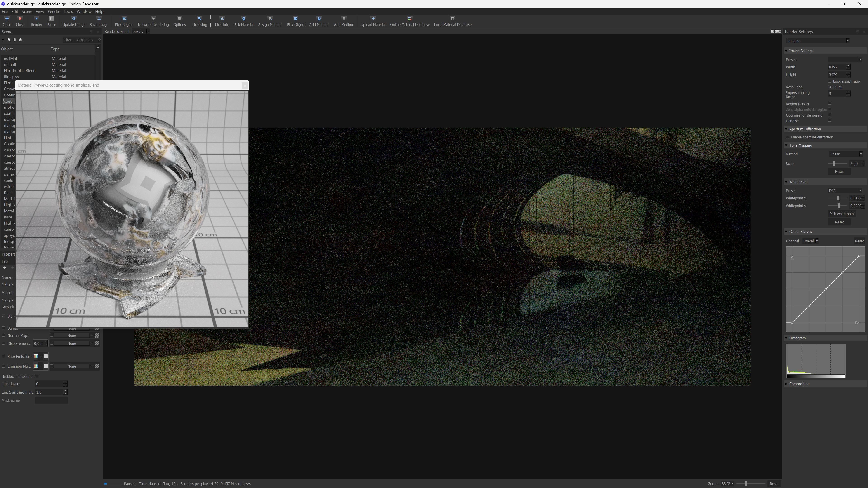Screen dimensions: 868x488
Task: Enable aperture diffraction checkbox
Action: (788, 137)
